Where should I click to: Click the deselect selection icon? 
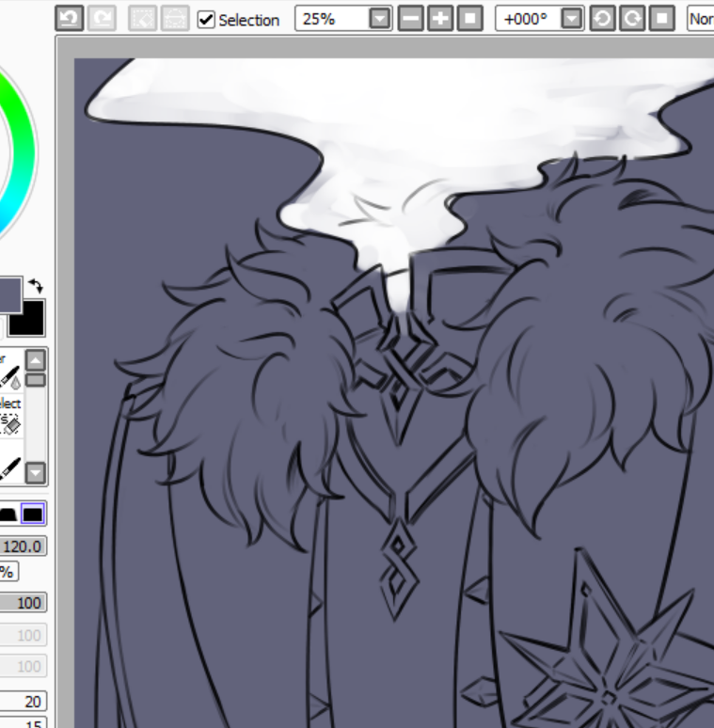click(x=142, y=19)
